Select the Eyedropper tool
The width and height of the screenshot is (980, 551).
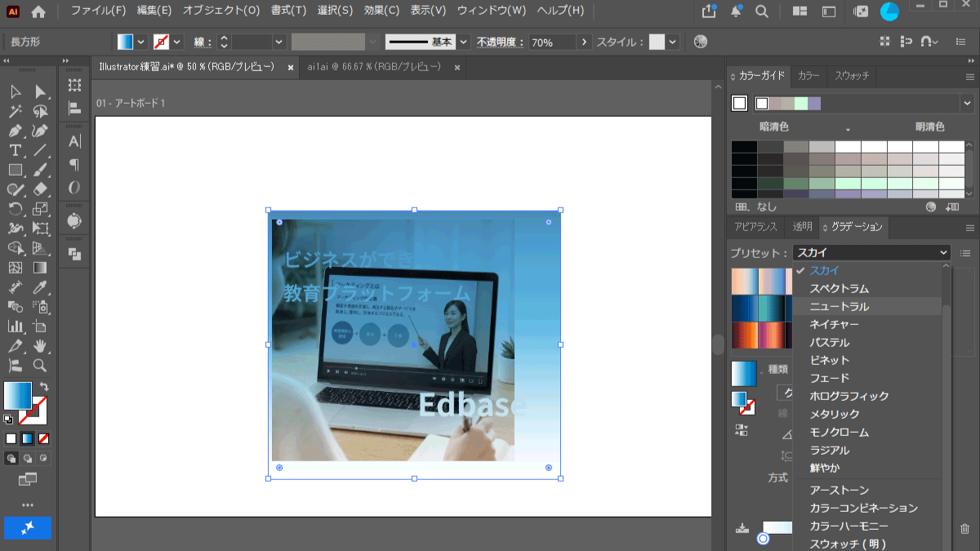(x=40, y=287)
